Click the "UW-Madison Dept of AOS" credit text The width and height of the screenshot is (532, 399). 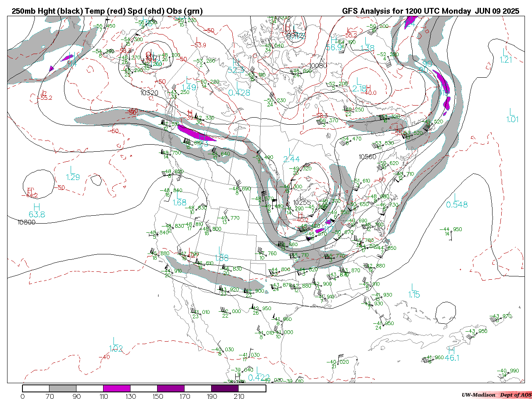pyautogui.click(x=496, y=395)
